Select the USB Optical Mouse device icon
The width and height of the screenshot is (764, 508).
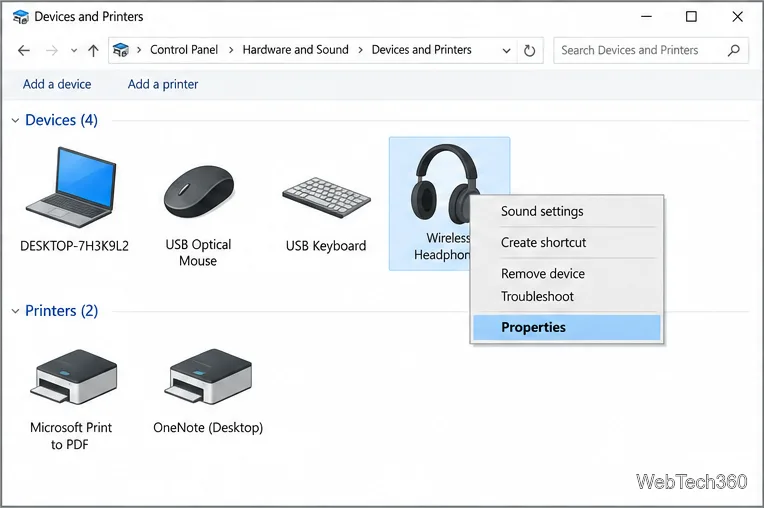click(199, 192)
